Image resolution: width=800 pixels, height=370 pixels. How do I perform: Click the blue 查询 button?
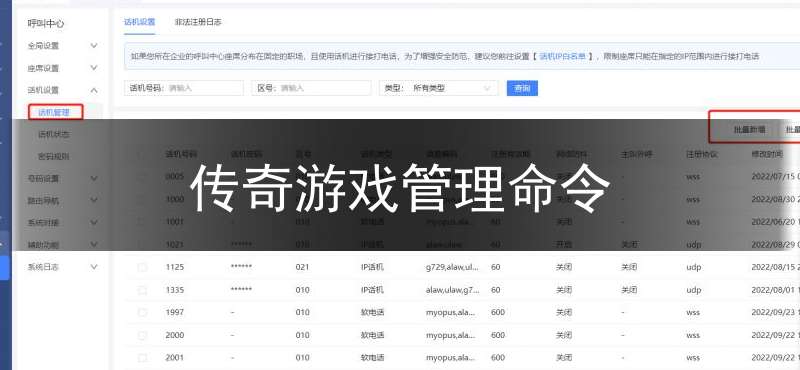[x=522, y=88]
